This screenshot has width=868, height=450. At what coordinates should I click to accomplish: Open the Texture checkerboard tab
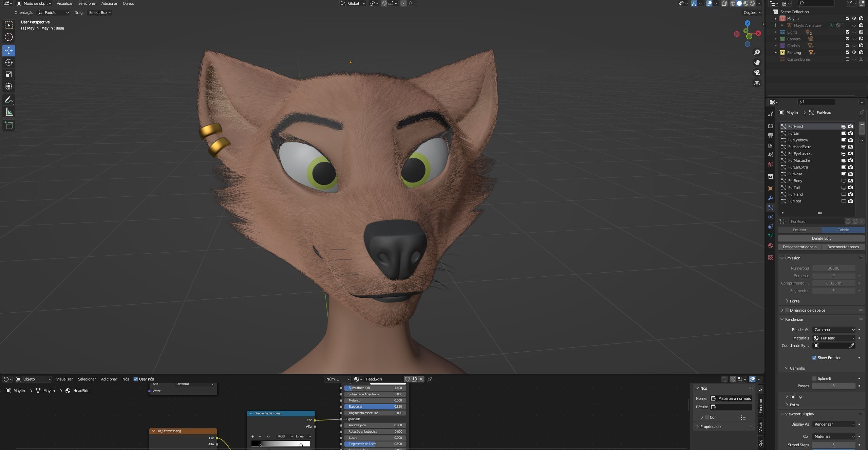771,258
